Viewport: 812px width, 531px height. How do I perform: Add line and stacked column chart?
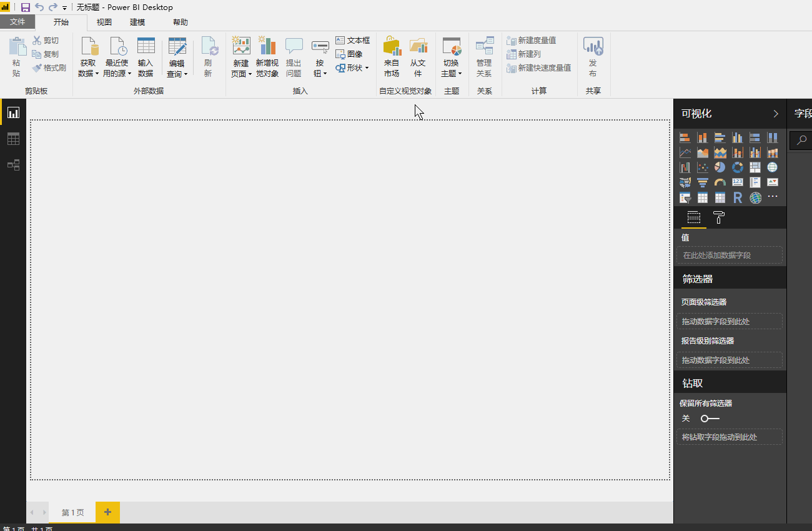point(738,152)
